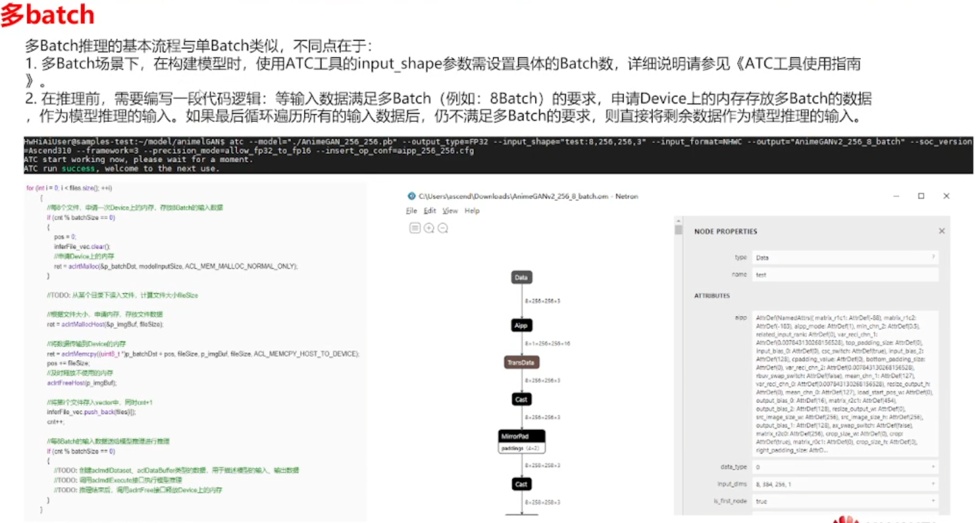Click the Netron app icon in title bar
980x523 pixels.
tap(411, 196)
